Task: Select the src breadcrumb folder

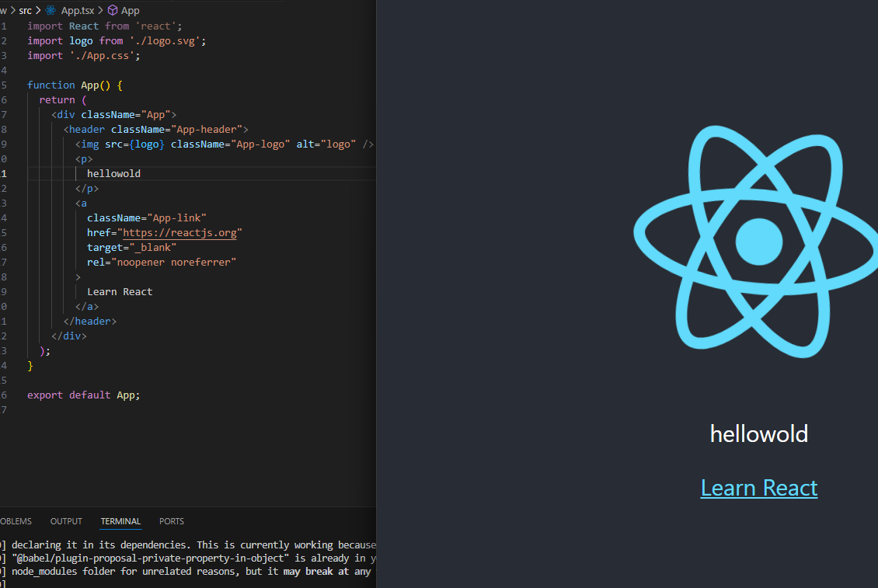Action: [x=25, y=10]
